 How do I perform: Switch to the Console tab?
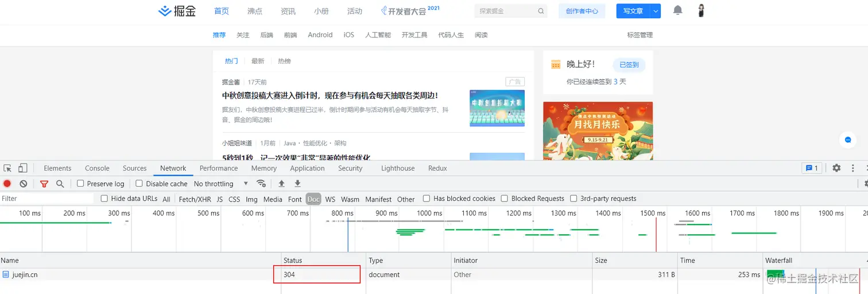click(97, 168)
